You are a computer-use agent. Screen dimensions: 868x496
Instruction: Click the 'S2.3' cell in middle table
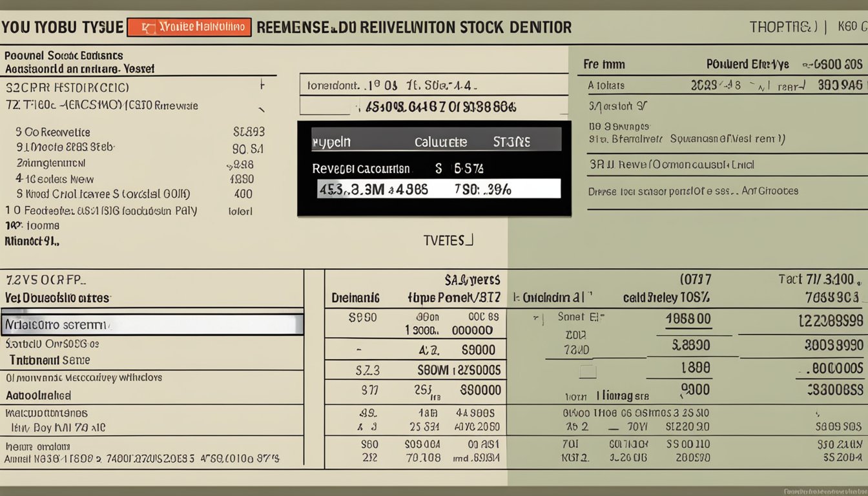(x=367, y=371)
